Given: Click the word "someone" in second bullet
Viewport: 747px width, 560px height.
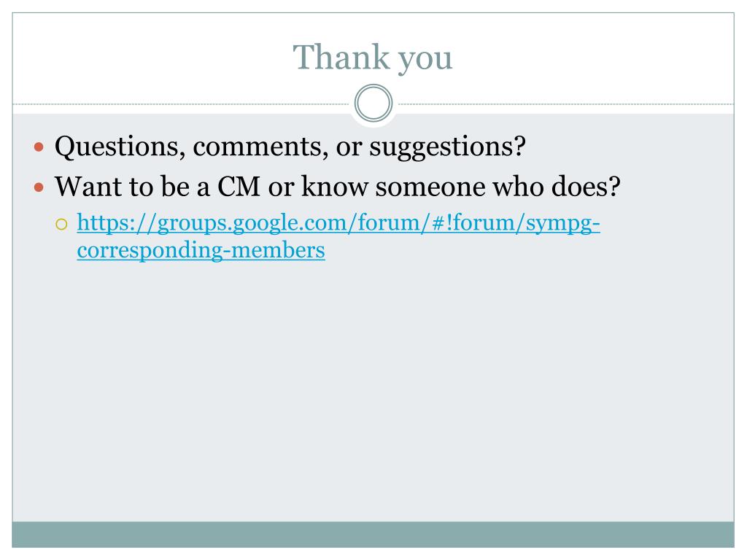Looking at the screenshot, I should (430, 187).
